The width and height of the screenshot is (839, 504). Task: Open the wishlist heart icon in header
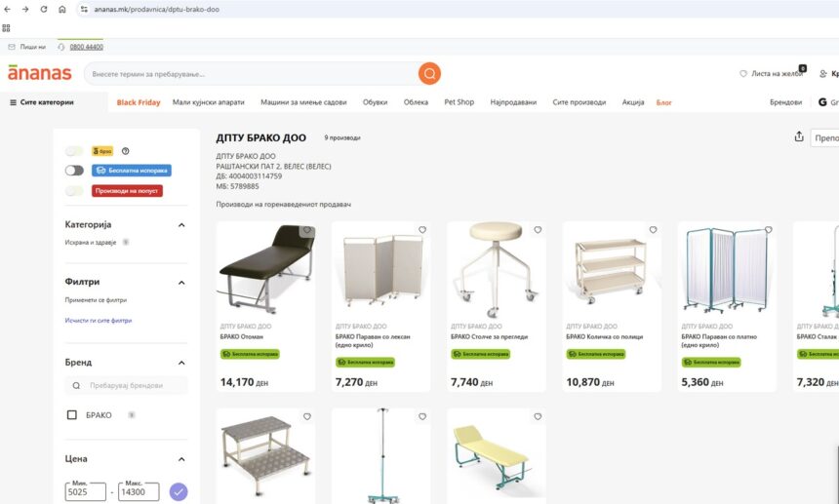click(743, 74)
